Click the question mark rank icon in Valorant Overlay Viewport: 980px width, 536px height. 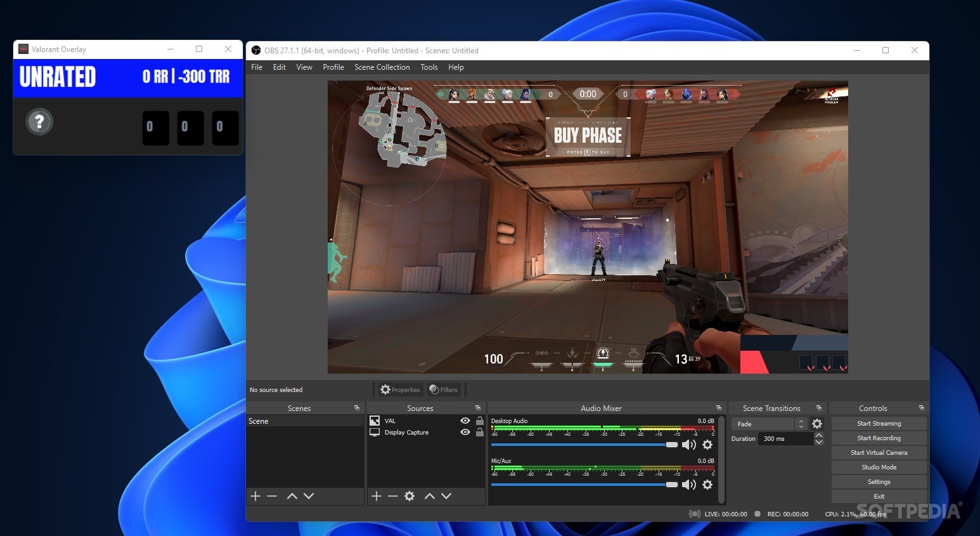pos(39,121)
